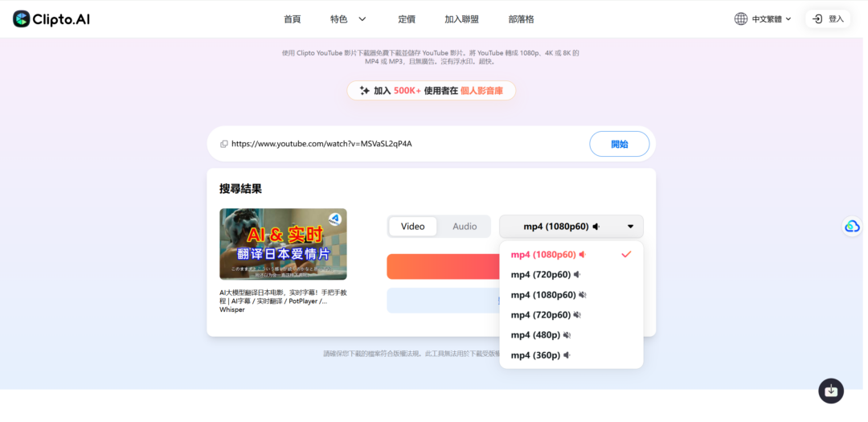Click the 搜尋結果 heading
Screen dimensions: 868x422
point(241,189)
